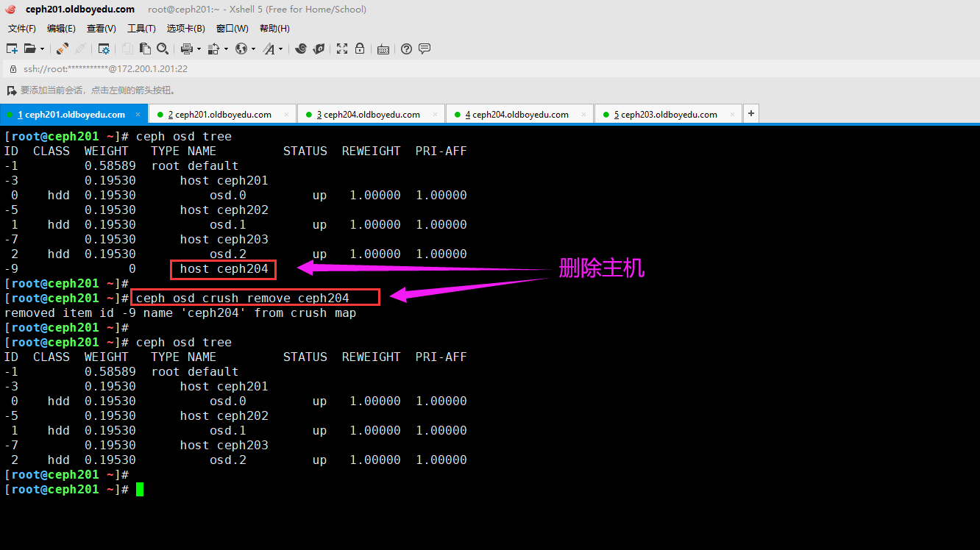Open the 查看(V) menu
Image resolution: width=980 pixels, height=550 pixels.
102,29
